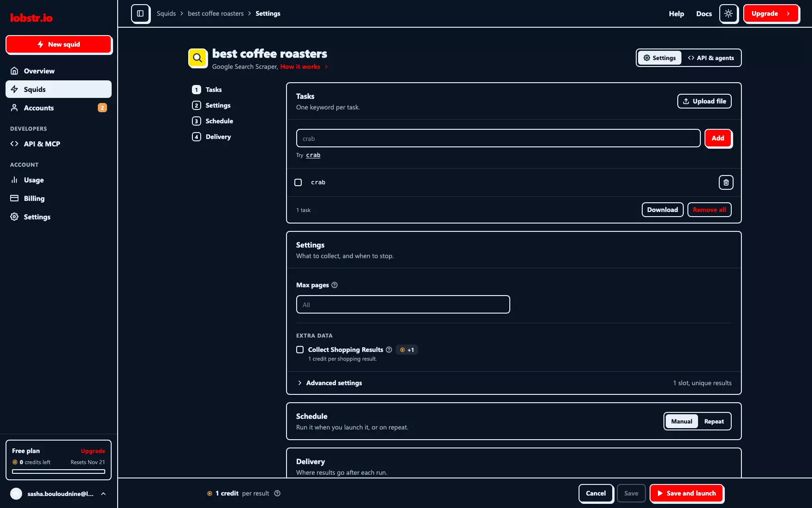Download the task list

coord(662,210)
